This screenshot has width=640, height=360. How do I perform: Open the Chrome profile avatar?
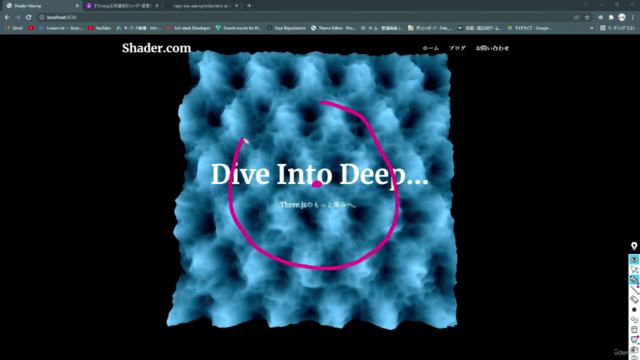[622, 18]
